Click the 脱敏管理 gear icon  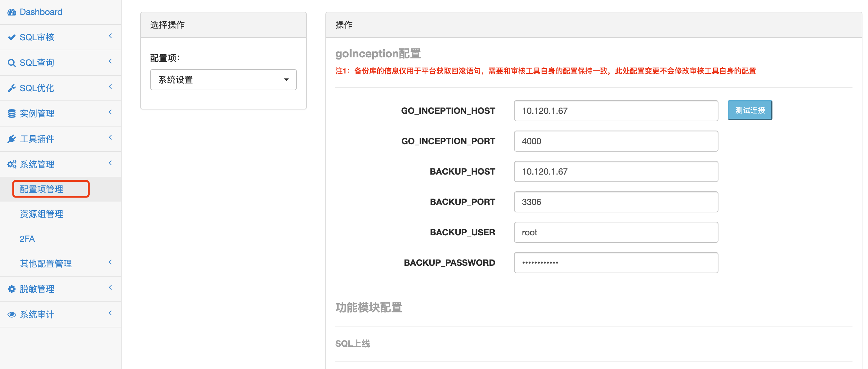coord(11,289)
